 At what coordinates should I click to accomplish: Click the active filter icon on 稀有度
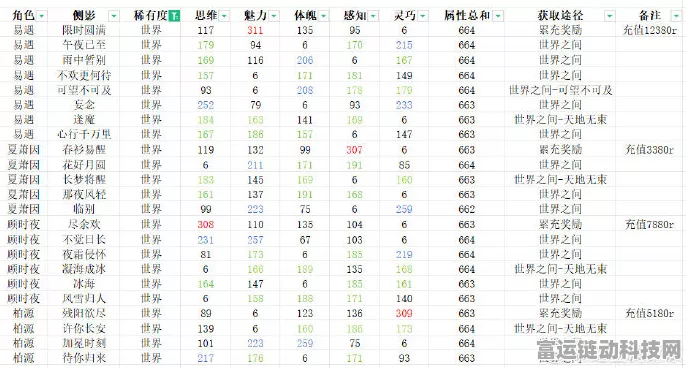[x=175, y=16]
